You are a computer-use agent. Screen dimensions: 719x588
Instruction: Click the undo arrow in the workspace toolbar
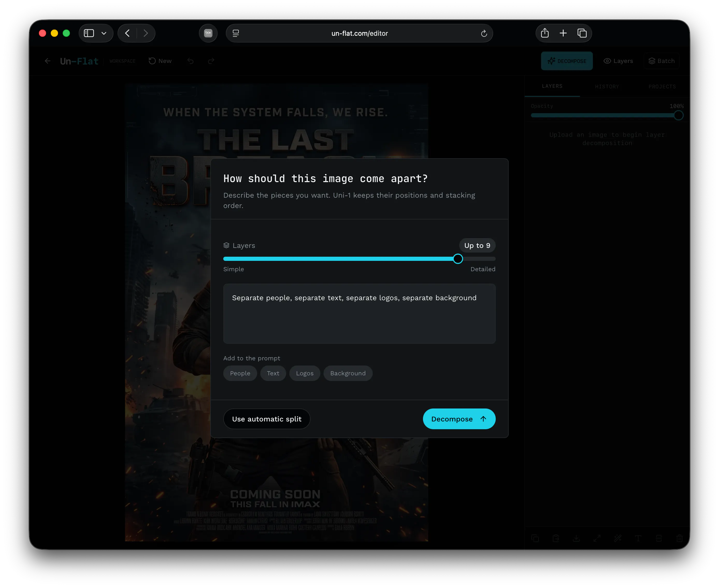tap(190, 61)
